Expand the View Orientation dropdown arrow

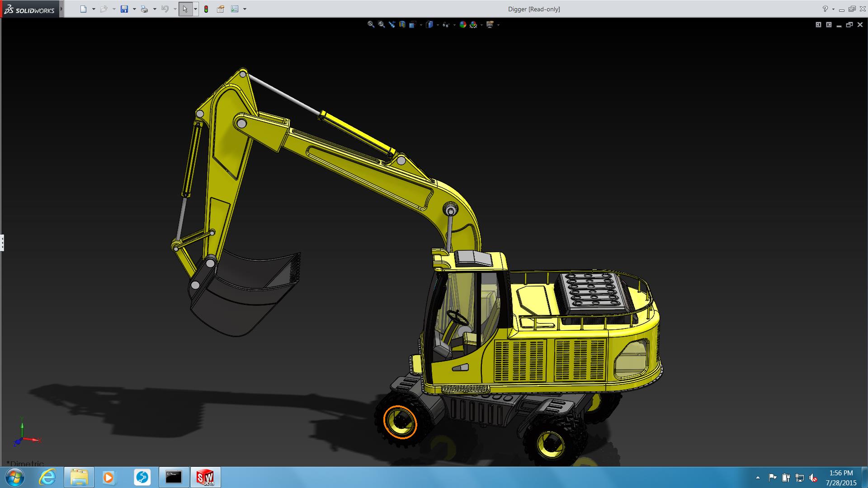pyautogui.click(x=421, y=25)
